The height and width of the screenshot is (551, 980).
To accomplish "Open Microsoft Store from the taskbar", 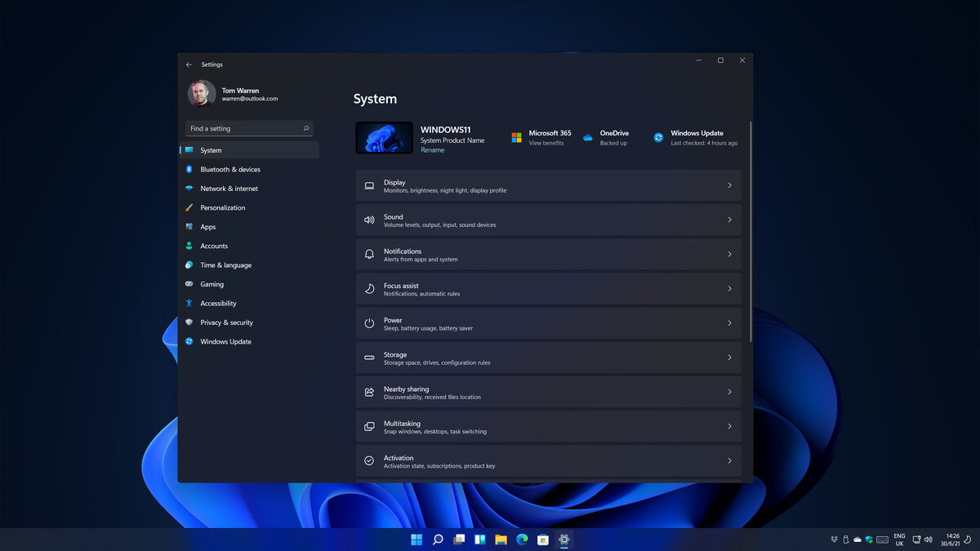I will pos(543,540).
